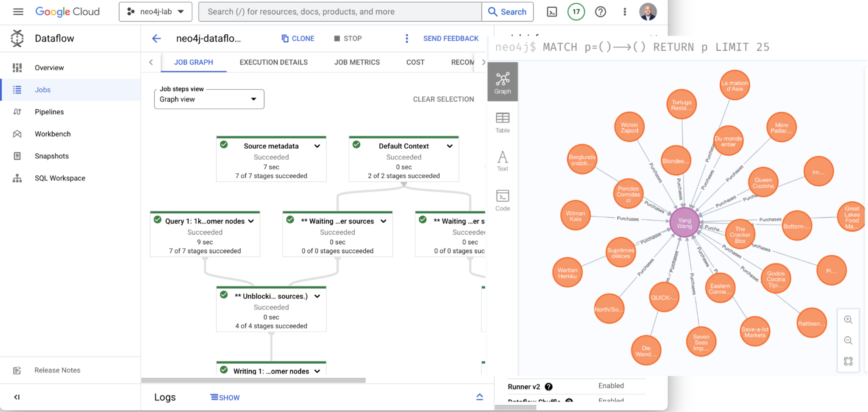The image size is (868, 412).
Task: Select the Save-a-lot Markets node
Action: [x=755, y=332]
